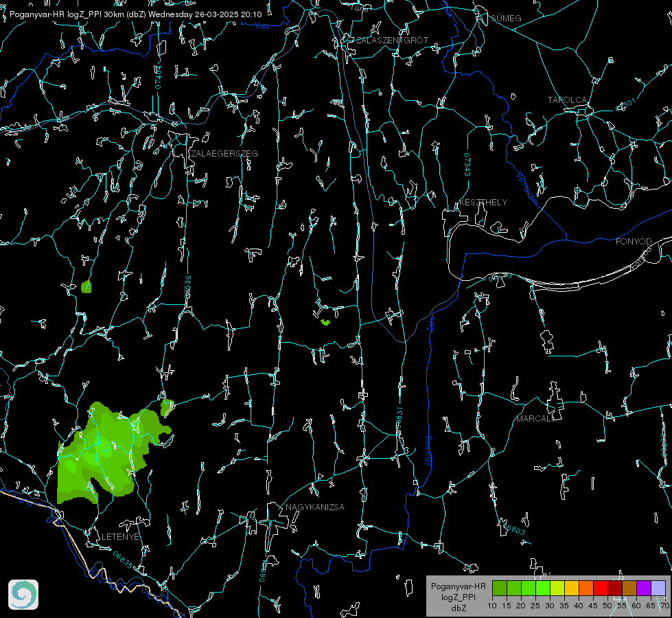Click the legend unit label dbZ
The width and height of the screenshot is (672, 618).
pyautogui.click(x=459, y=608)
